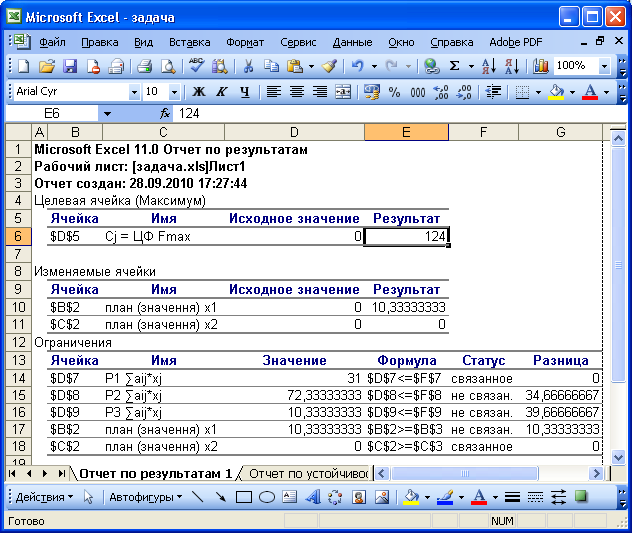The height and width of the screenshot is (533, 632).
Task: Open the font name dropdown Arial Cyr
Action: [x=134, y=92]
